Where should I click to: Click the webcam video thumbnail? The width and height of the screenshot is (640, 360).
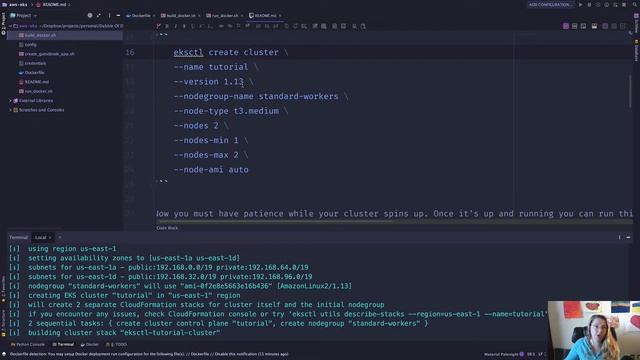(594, 330)
